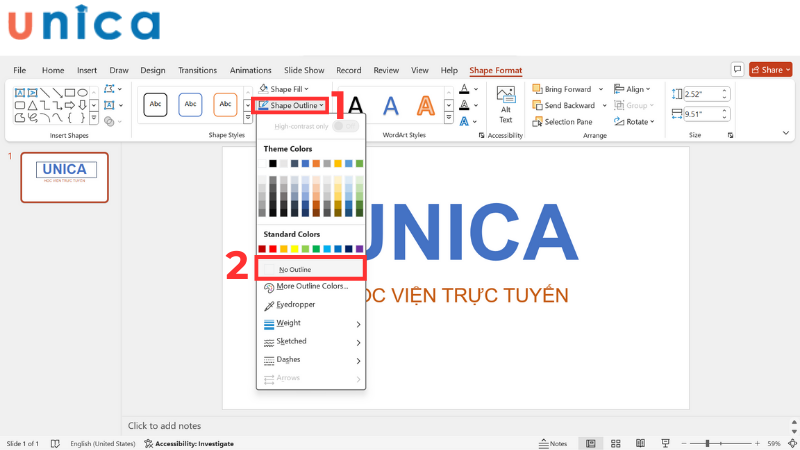Open the Comments pane icon
This screenshot has width=800, height=450.
[737, 69]
